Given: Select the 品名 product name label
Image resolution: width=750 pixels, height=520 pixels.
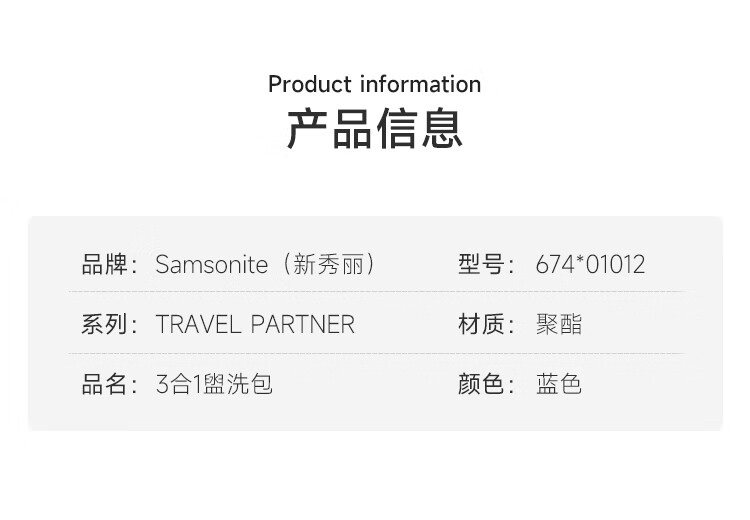Looking at the screenshot, I should 104,384.
